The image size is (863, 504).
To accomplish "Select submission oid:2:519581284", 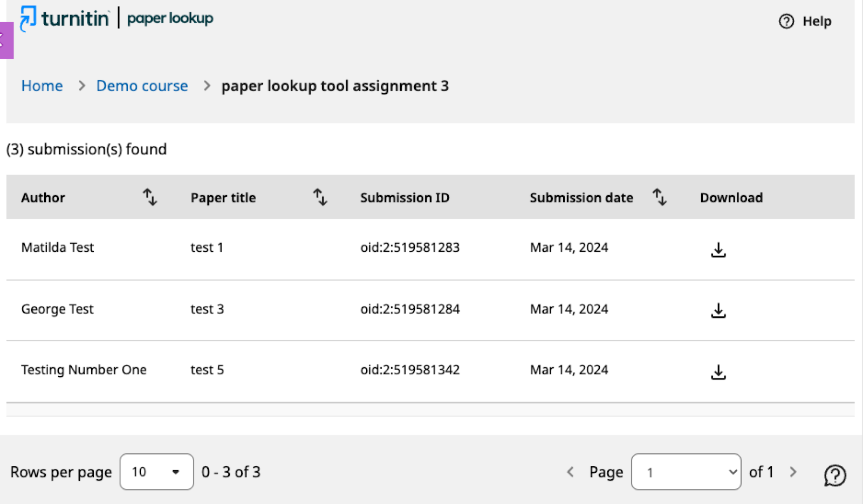I will [410, 309].
